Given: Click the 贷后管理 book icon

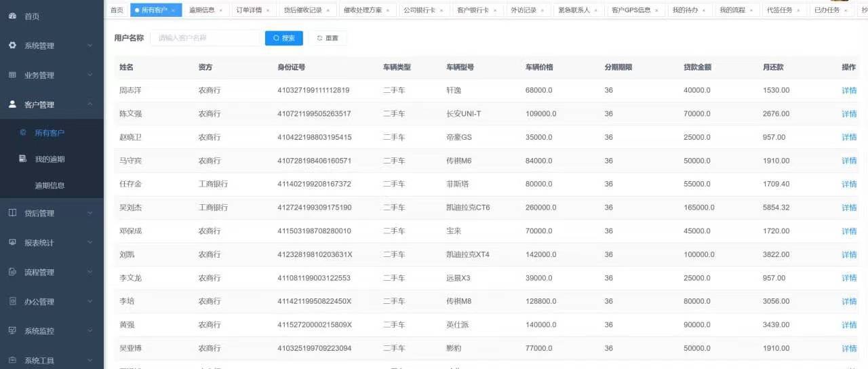Looking at the screenshot, I should [12, 213].
